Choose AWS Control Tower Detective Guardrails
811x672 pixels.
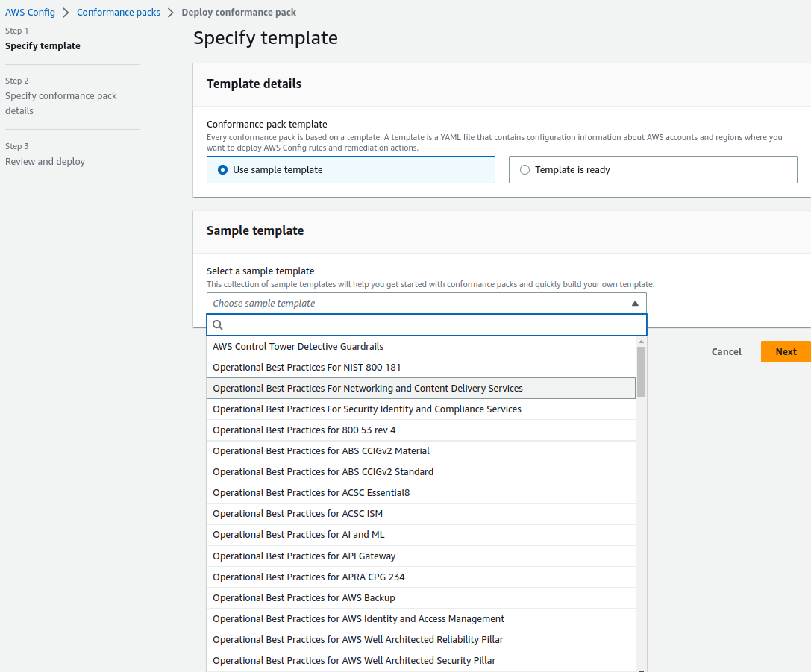coord(298,347)
